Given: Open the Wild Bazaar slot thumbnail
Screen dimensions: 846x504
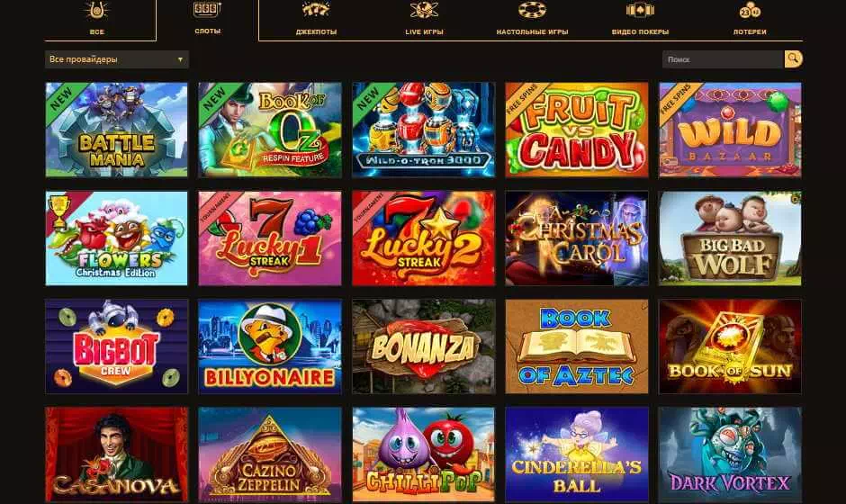Looking at the screenshot, I should [x=730, y=130].
